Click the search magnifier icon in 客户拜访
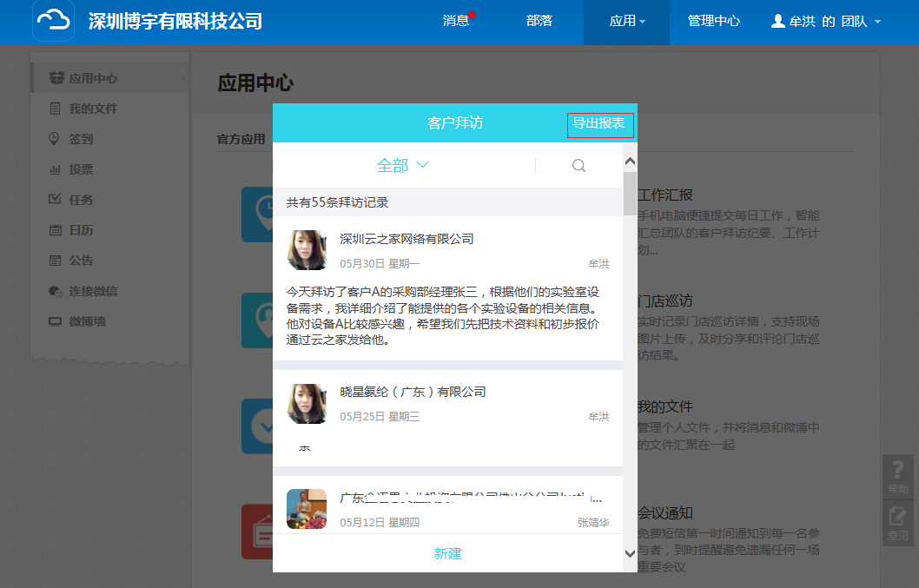 (x=579, y=165)
